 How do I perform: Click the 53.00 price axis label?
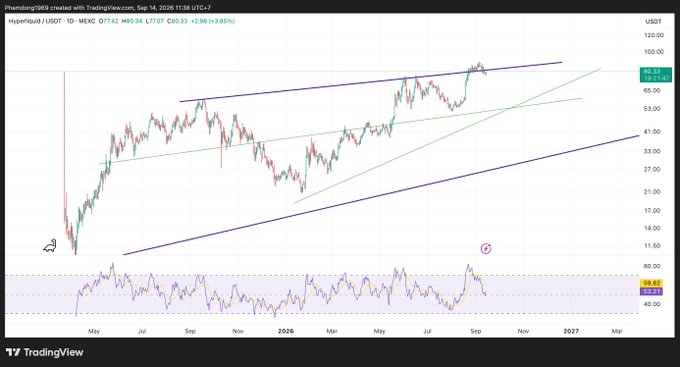point(652,108)
